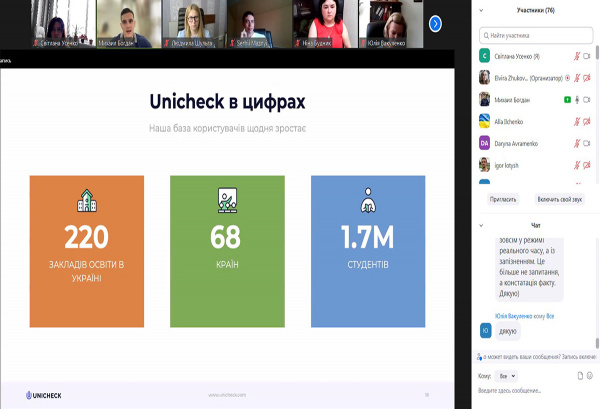The height and width of the screenshot is (409, 600).
Task: Click Світлана Усенко avatar in participants list
Action: 484,56
